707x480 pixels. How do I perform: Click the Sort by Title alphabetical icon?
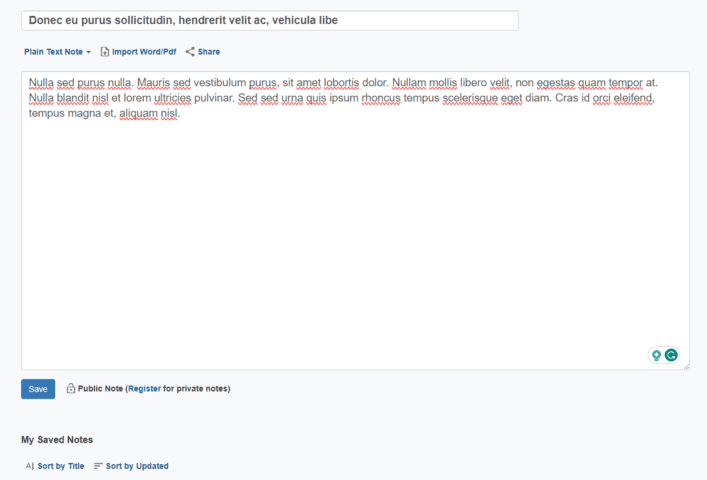(x=29, y=466)
